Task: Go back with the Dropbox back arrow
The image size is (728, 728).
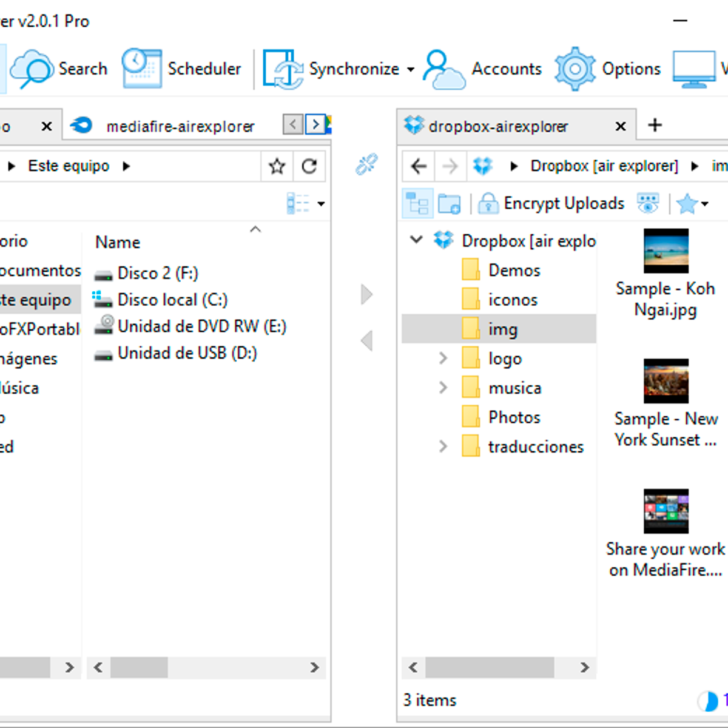Action: click(419, 166)
